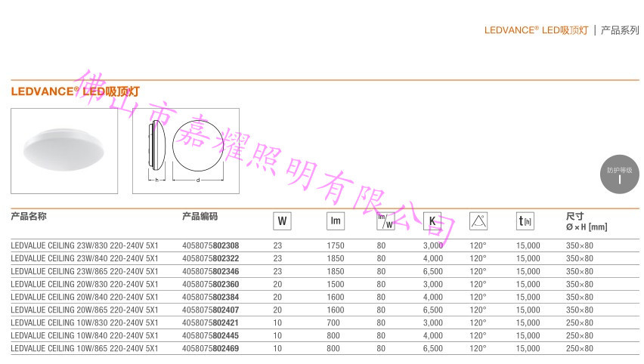
Task: Click product code 4058075802445
Action: point(211,336)
